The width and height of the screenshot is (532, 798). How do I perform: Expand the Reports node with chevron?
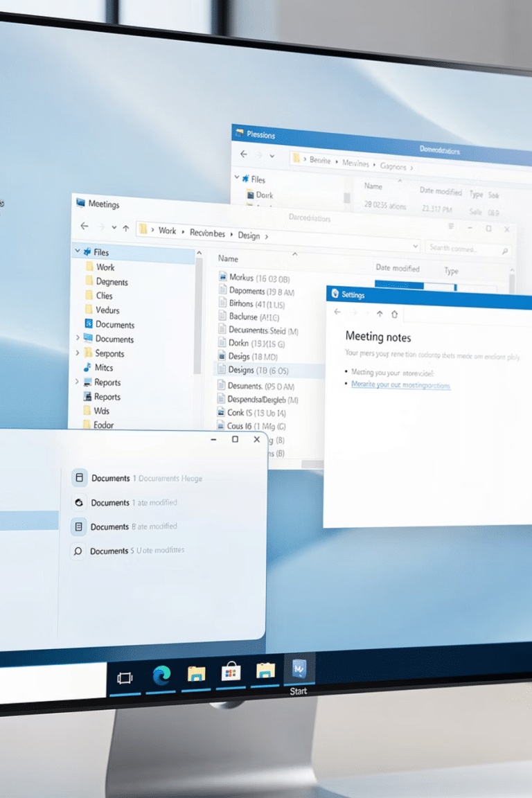point(77,381)
